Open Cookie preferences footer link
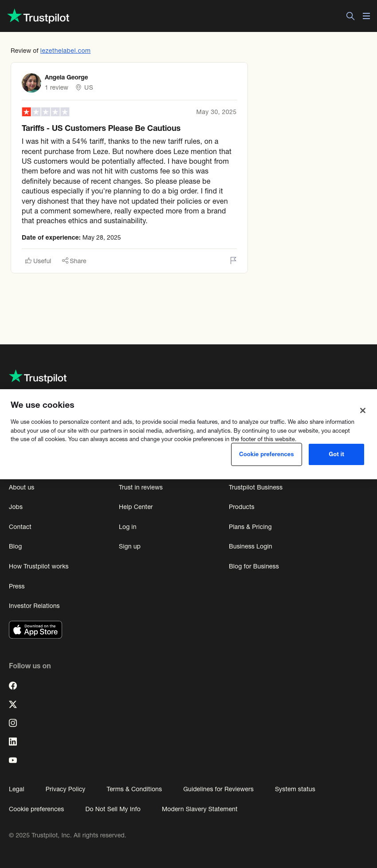Screen dimensions: 377x868 click(36, 809)
